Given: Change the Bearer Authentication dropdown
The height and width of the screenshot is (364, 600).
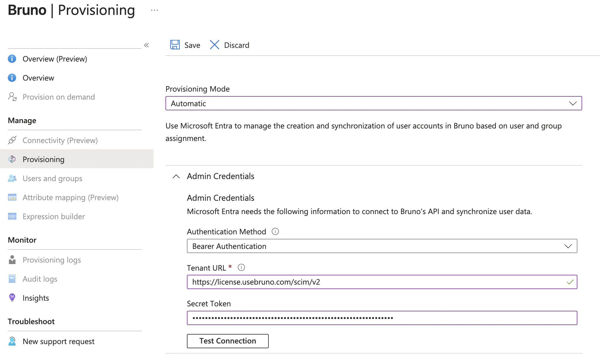Looking at the screenshot, I should tap(568, 246).
